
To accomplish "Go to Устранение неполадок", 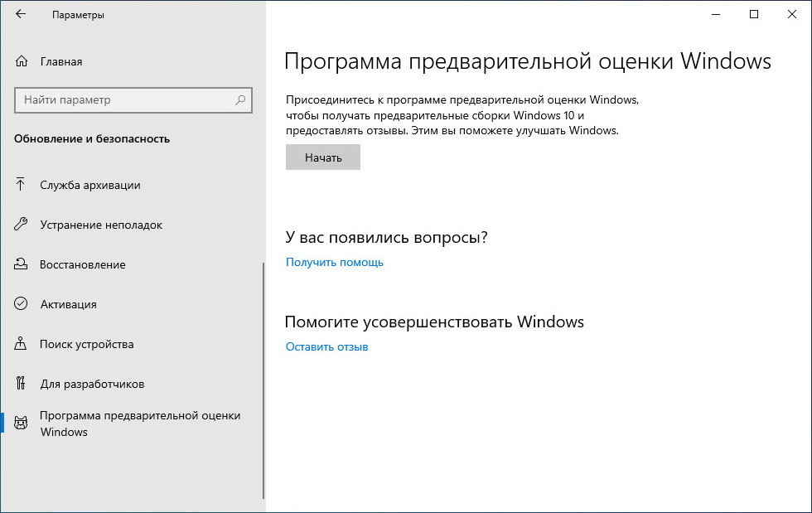I will click(101, 225).
